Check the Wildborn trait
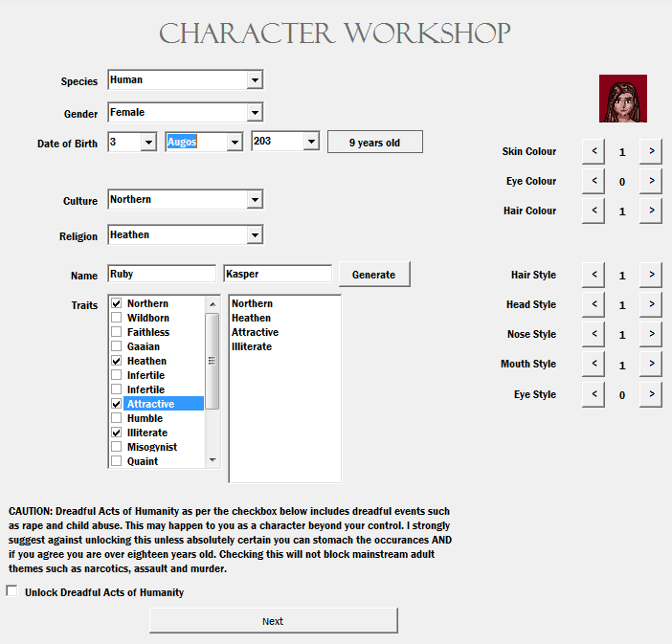The height and width of the screenshot is (644, 672). click(116, 318)
